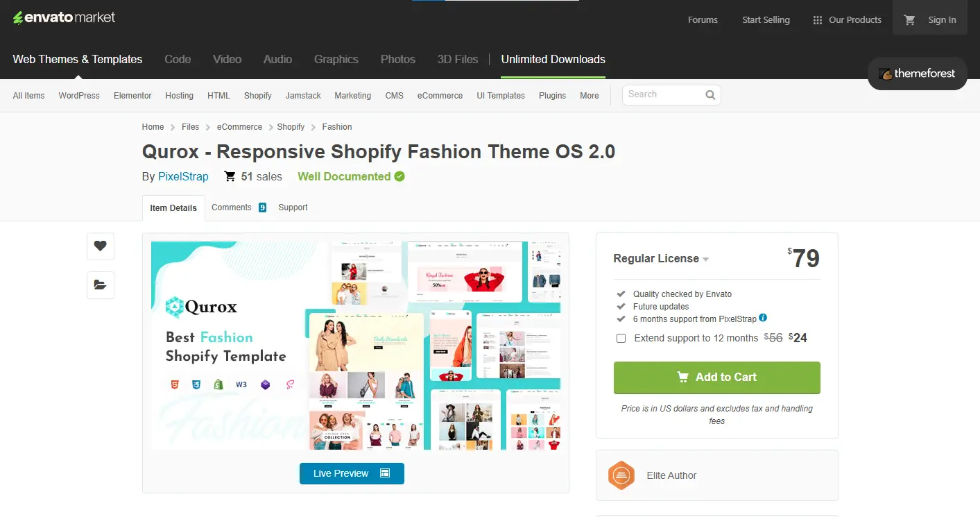Go to Files breadcrumb
Screen dimensions: 980x517
pyautogui.click(x=190, y=127)
